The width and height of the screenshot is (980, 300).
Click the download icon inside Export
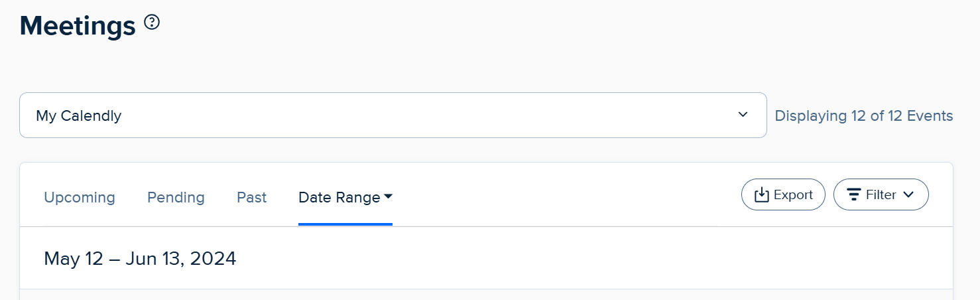tap(762, 194)
